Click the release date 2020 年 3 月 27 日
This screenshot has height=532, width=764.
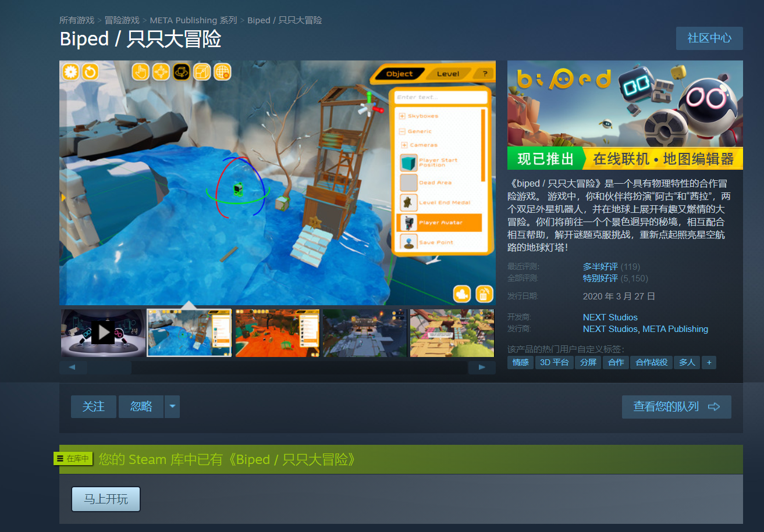[x=619, y=296]
